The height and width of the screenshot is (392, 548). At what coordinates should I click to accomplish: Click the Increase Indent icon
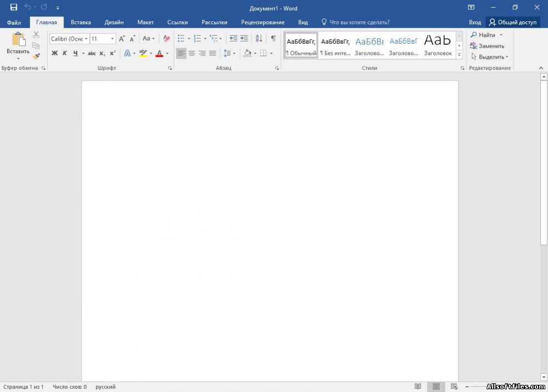[x=244, y=38]
